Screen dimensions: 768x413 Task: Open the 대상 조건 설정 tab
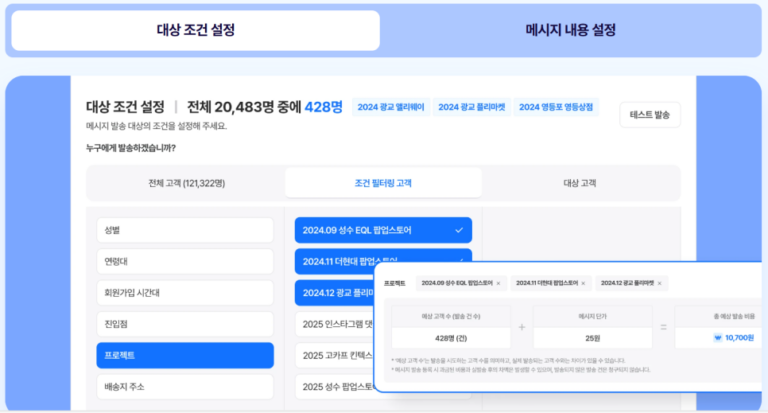coord(196,30)
